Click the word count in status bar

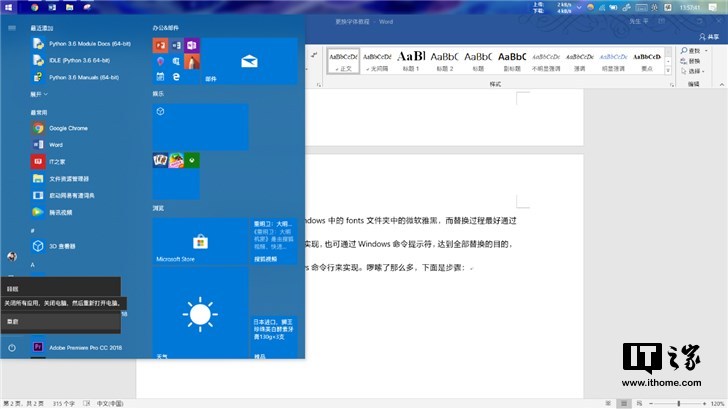click(x=64, y=403)
